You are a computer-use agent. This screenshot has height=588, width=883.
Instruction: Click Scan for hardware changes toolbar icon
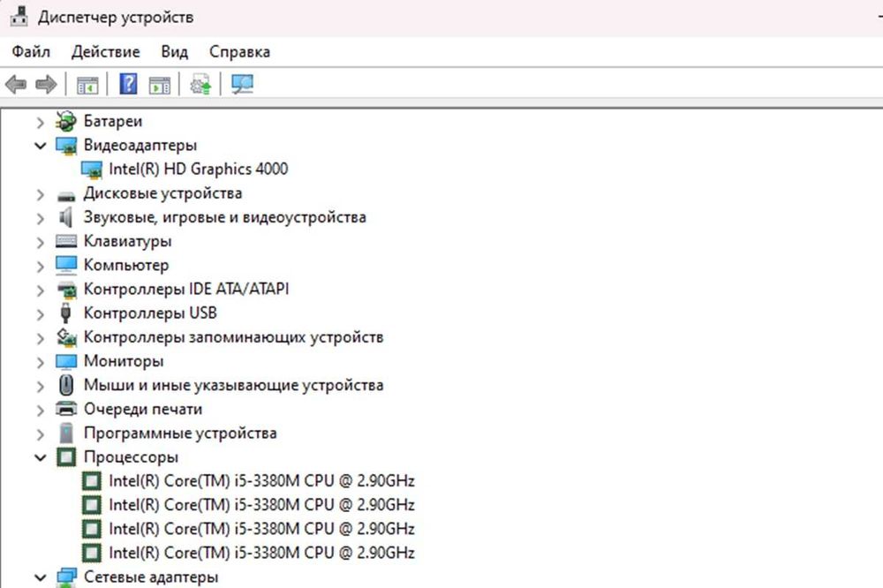coord(243,85)
